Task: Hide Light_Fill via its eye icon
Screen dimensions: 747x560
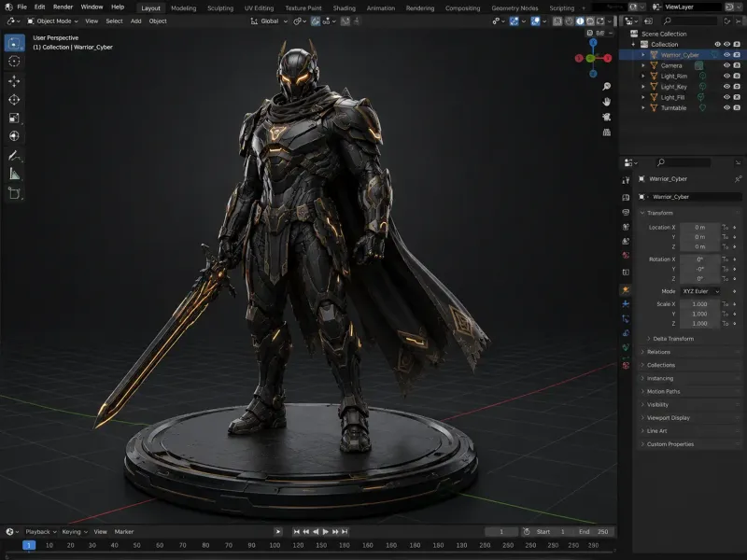Action: (726, 97)
